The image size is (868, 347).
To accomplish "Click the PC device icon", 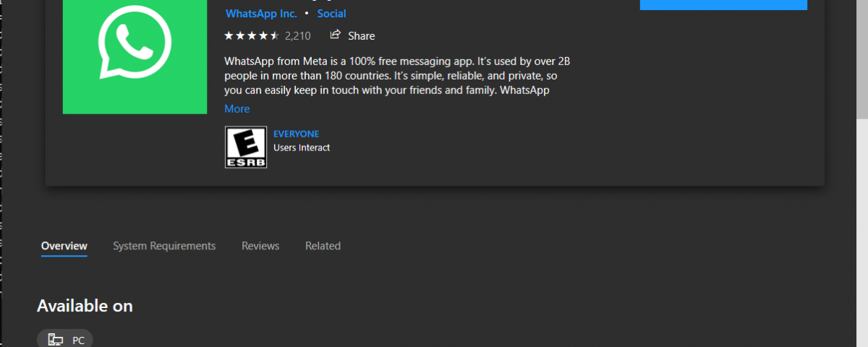I will (x=55, y=339).
